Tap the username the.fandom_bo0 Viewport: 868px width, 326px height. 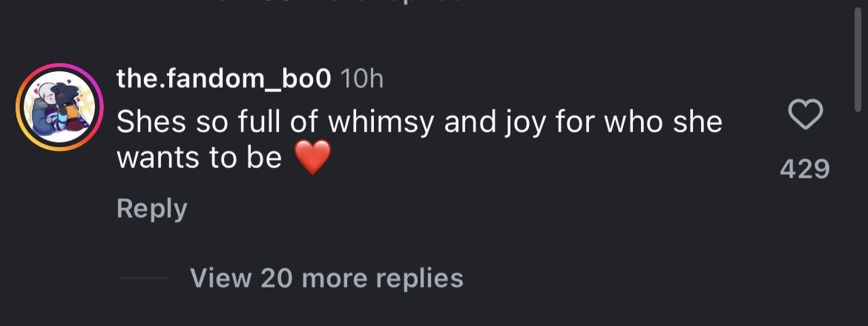[223, 79]
